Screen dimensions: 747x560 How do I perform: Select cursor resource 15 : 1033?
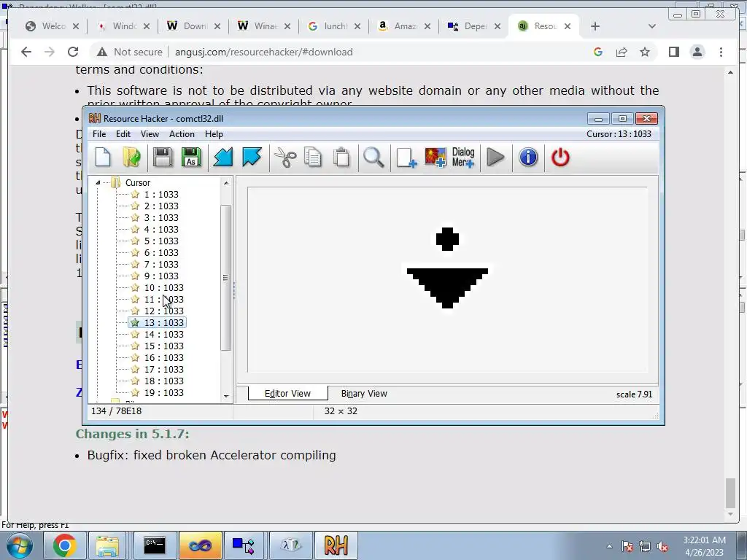163,346
